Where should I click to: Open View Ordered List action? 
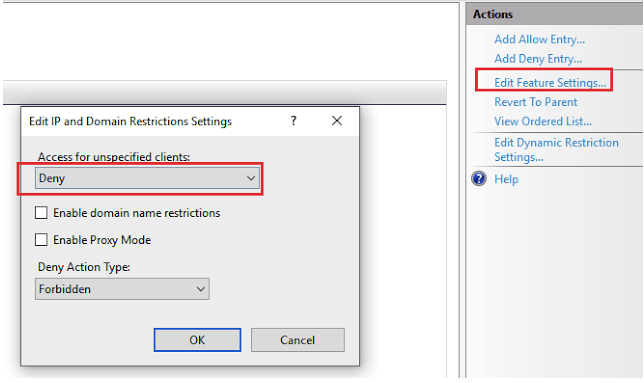543,122
